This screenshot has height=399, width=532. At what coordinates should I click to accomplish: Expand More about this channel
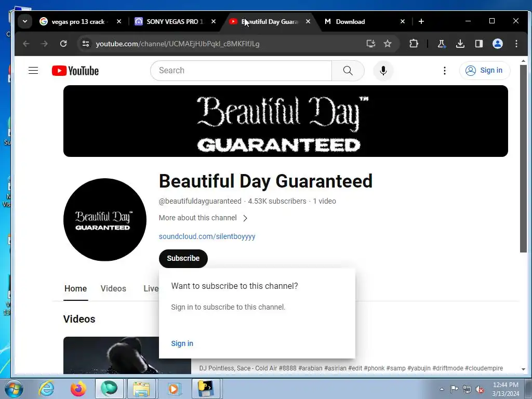click(203, 218)
